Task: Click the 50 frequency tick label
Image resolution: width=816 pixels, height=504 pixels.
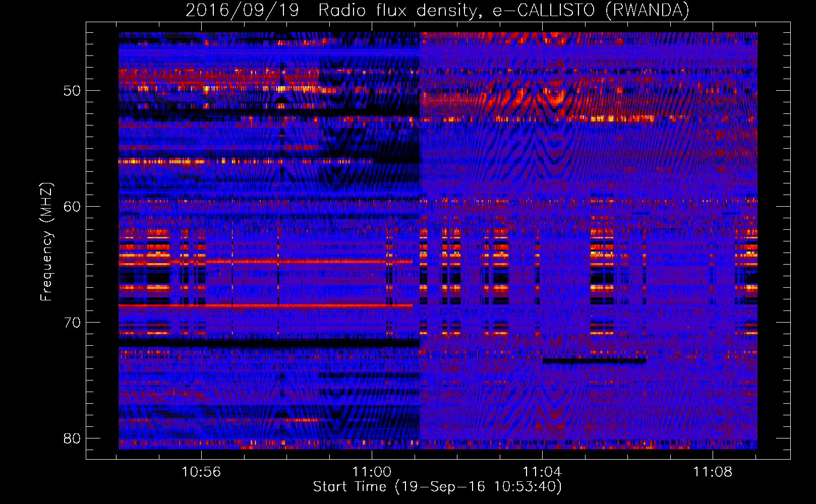Action: tap(72, 91)
